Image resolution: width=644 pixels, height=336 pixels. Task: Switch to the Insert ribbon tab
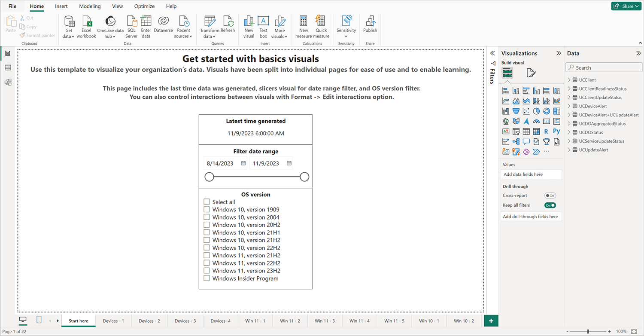61,6
